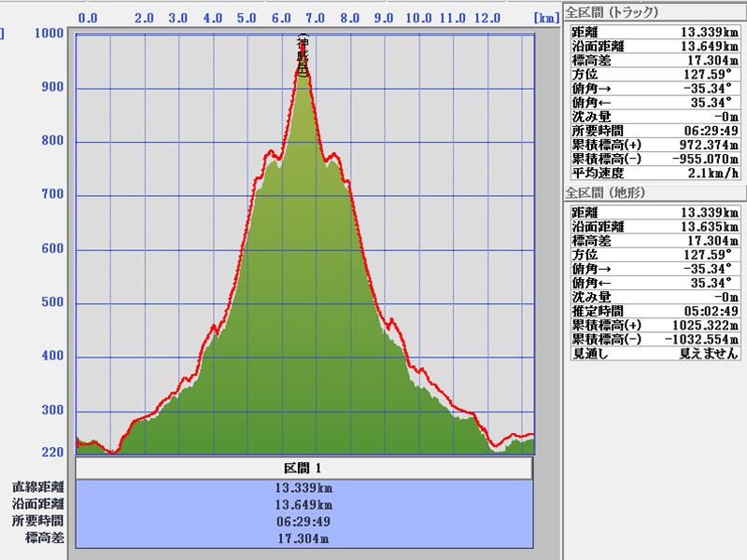Image resolution: width=747 pixels, height=560 pixels.
Task: Click the 7.0 distance axis label
Action: click(x=316, y=18)
